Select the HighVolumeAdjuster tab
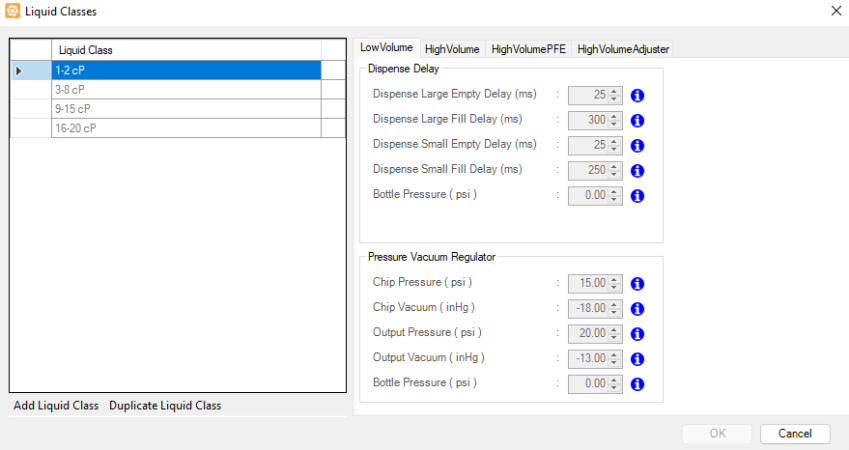The height and width of the screenshot is (450, 849). 622,49
